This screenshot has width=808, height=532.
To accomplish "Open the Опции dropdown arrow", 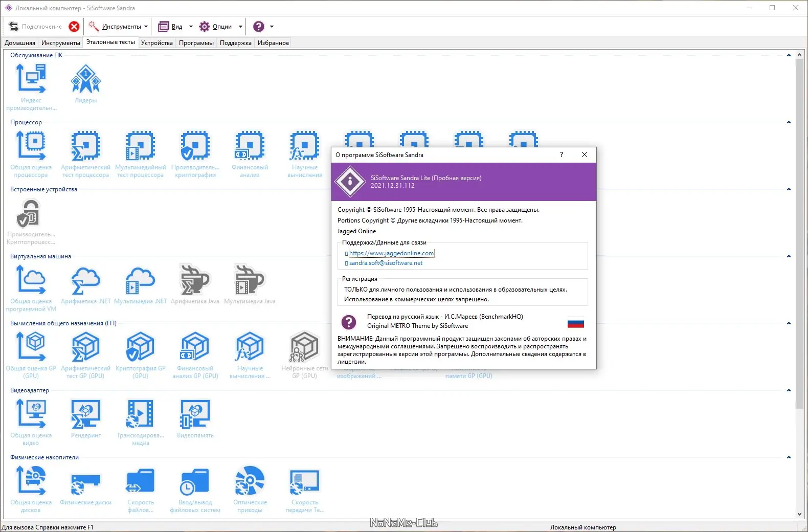I will click(240, 27).
